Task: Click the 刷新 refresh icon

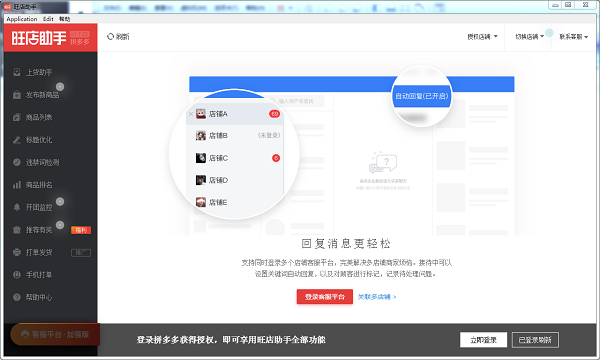Action: tap(111, 36)
